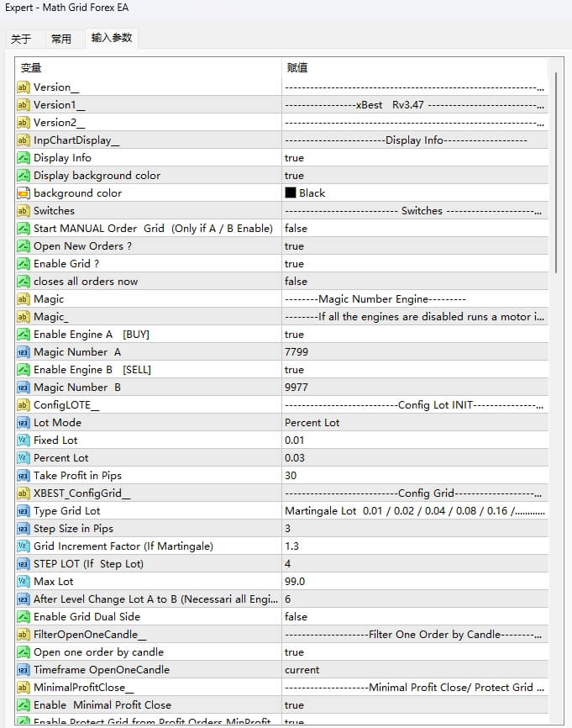Select the 输入参数 tab
572x728 pixels.
[112, 38]
